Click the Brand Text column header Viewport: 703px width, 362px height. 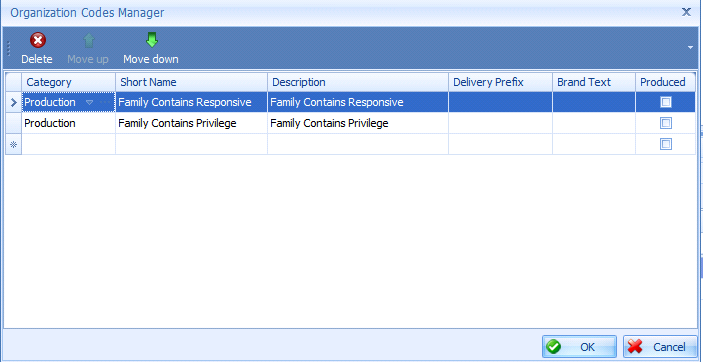click(594, 82)
